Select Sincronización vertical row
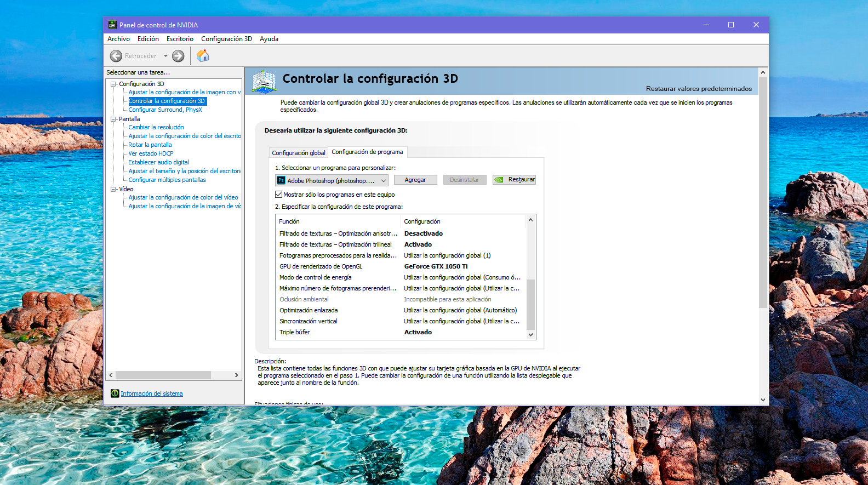 401,321
